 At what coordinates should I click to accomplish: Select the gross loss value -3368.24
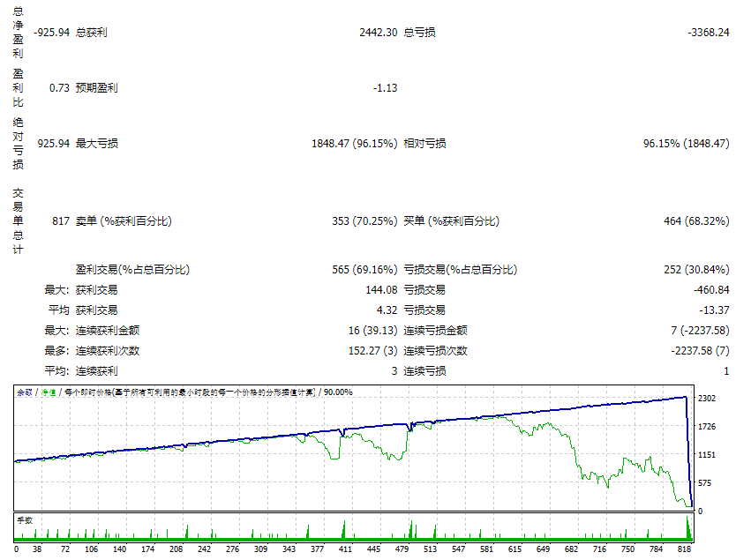click(709, 33)
